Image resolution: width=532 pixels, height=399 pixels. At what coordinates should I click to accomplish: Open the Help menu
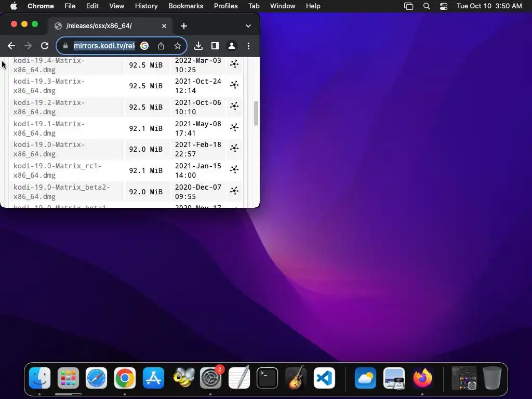coord(313,6)
